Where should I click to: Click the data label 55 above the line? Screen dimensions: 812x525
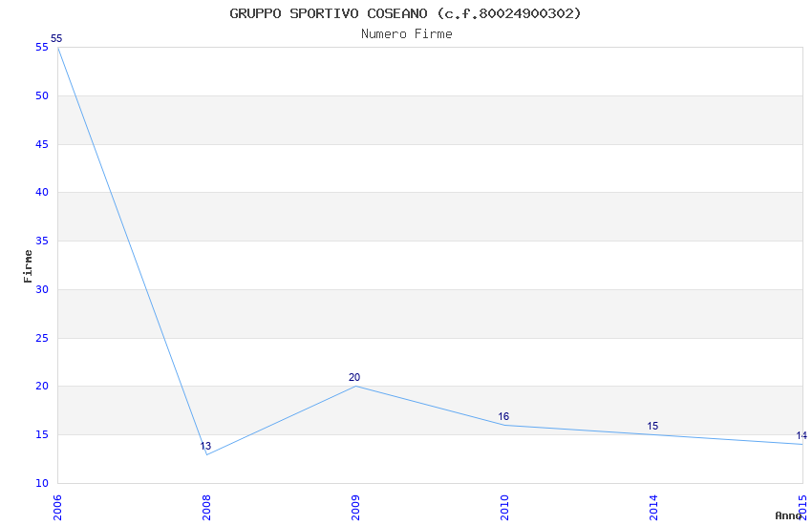[56, 38]
